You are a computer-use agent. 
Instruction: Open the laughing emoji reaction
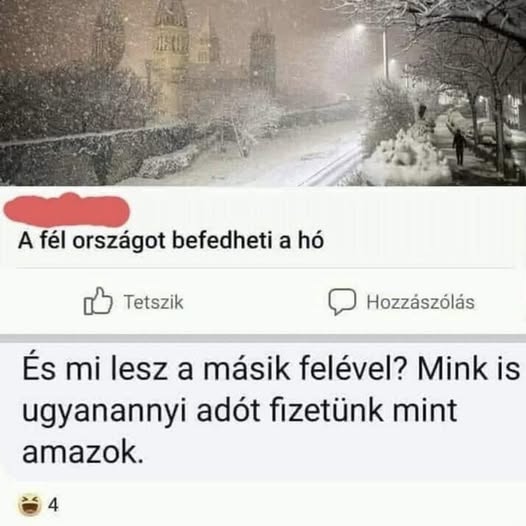click(30, 505)
